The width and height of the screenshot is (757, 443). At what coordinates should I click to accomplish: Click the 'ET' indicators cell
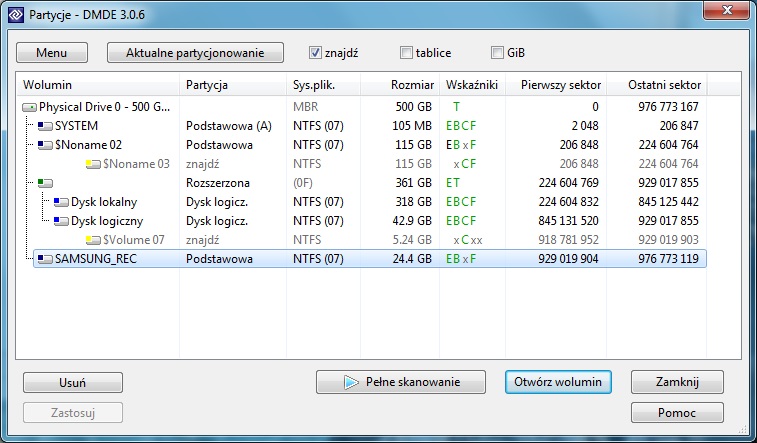pos(453,183)
